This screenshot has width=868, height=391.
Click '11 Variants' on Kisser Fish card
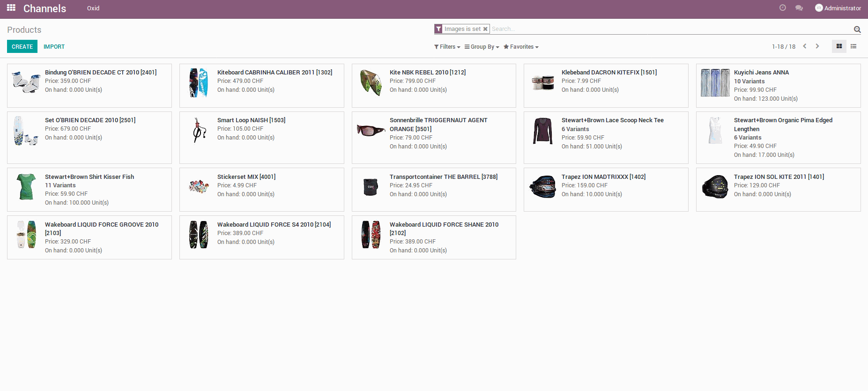point(60,185)
